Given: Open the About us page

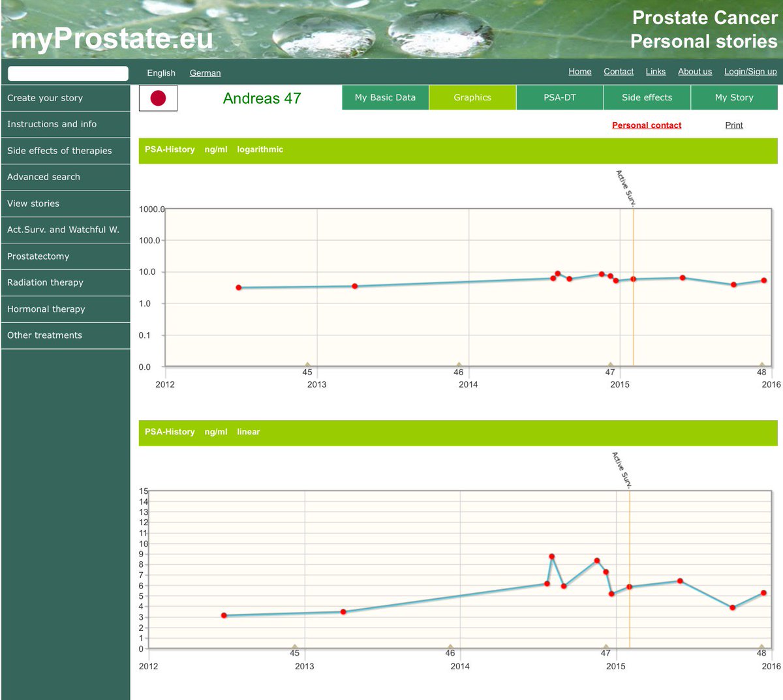Looking at the screenshot, I should point(695,72).
